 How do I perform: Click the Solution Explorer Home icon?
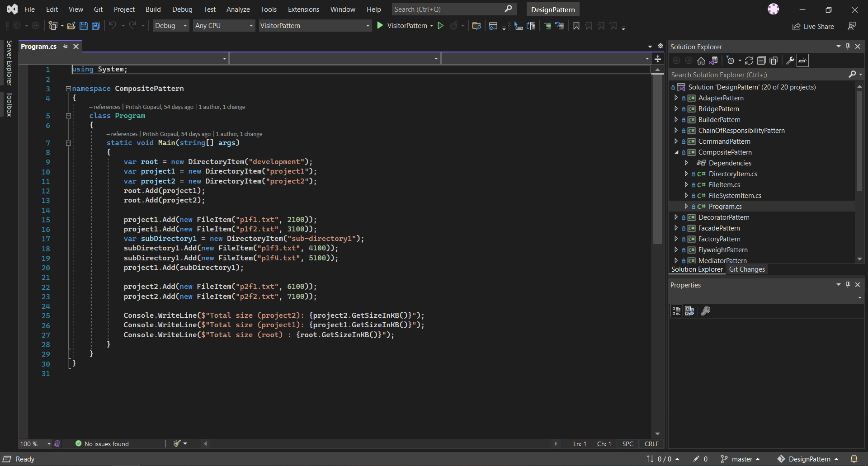click(701, 61)
